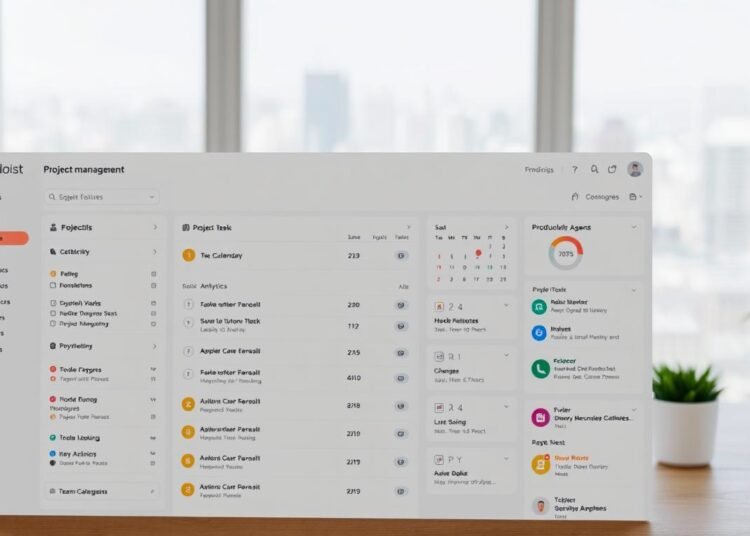The height and width of the screenshot is (536, 750).
Task: Click the magnifier icon in top header
Action: click(594, 169)
